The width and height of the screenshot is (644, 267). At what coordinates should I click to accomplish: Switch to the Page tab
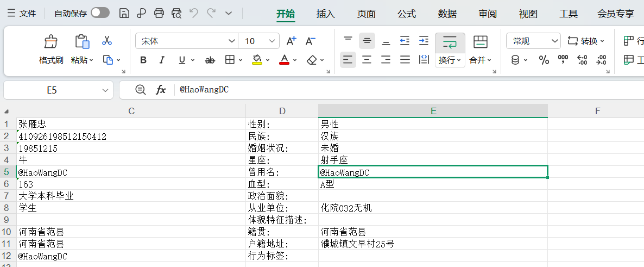tap(367, 14)
